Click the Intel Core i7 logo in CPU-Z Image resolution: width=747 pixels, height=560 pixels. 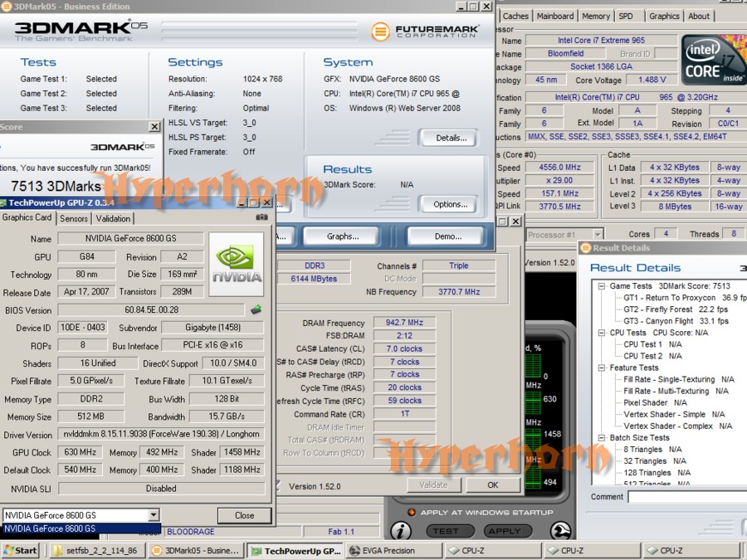pos(714,60)
